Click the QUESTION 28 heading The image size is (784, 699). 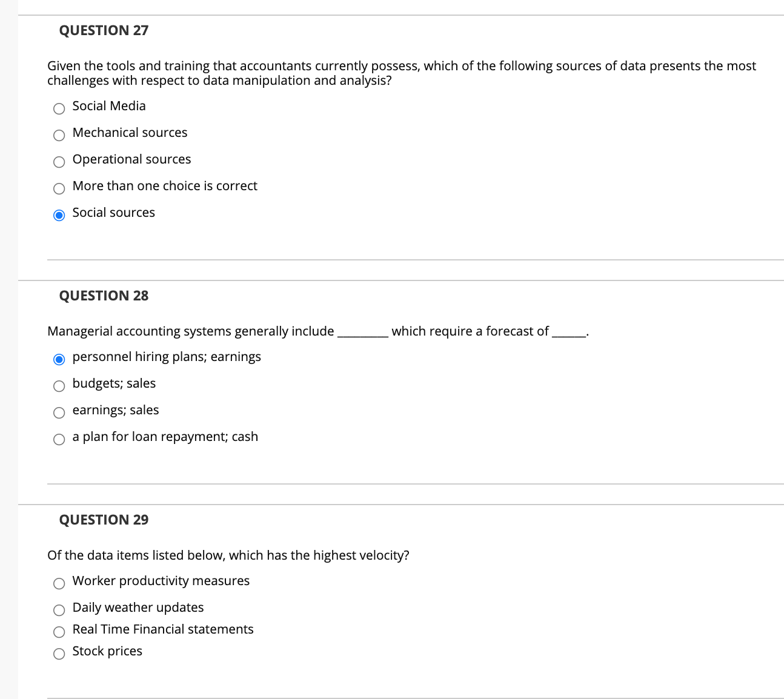(x=104, y=296)
